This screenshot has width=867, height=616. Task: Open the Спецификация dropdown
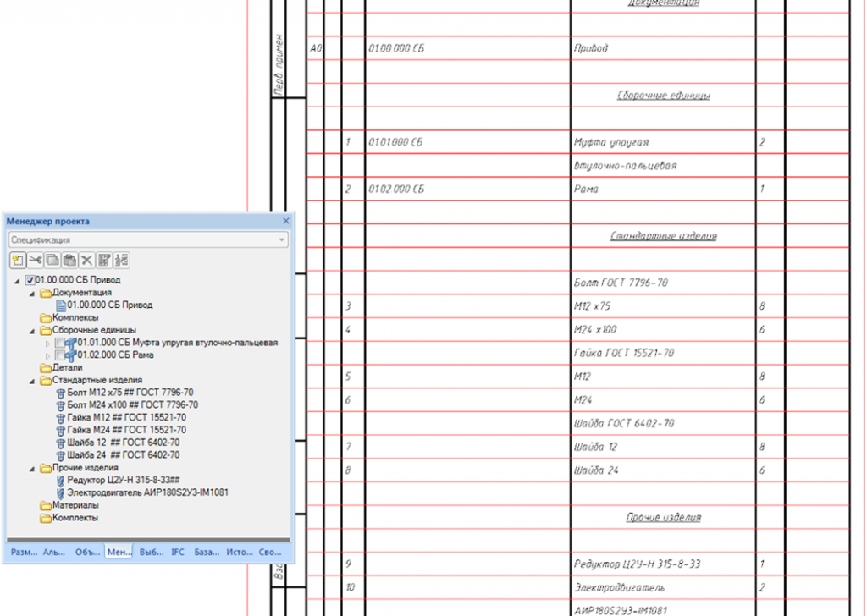click(148, 239)
